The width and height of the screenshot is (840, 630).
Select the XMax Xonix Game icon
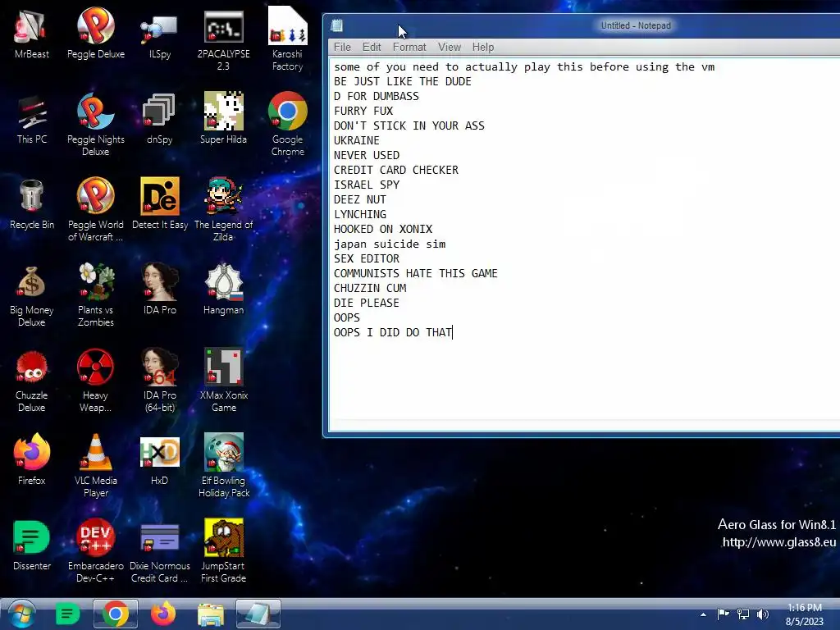(223, 381)
